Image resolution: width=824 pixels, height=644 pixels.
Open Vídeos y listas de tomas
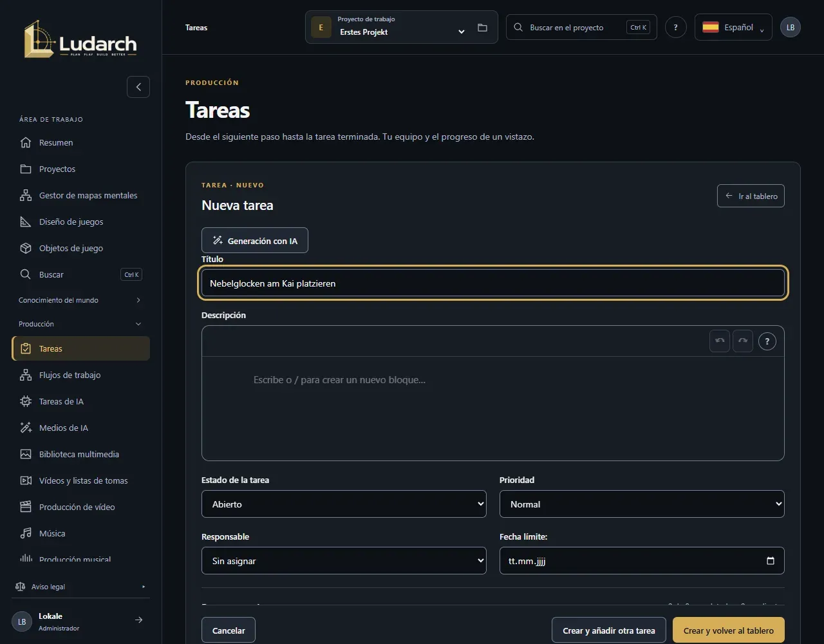click(x=80, y=480)
